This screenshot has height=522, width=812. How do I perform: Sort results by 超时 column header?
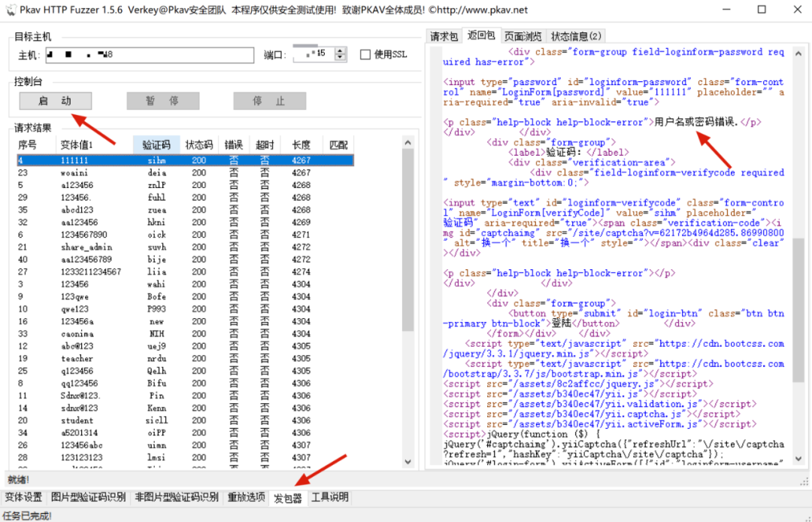(x=265, y=145)
